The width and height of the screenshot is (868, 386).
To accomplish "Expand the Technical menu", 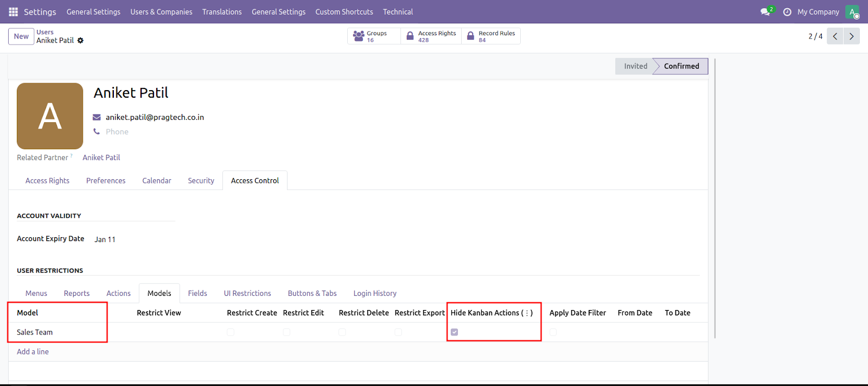I will click(398, 12).
